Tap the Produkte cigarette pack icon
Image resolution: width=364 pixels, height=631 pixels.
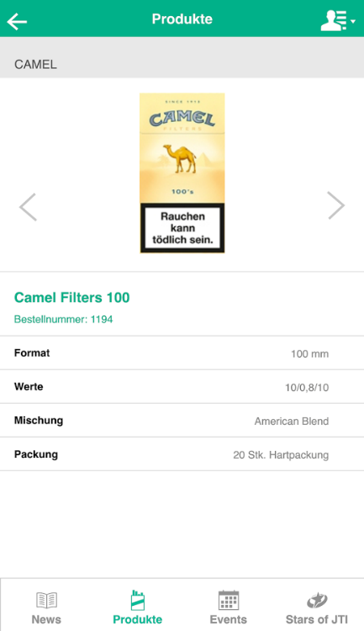(138, 600)
